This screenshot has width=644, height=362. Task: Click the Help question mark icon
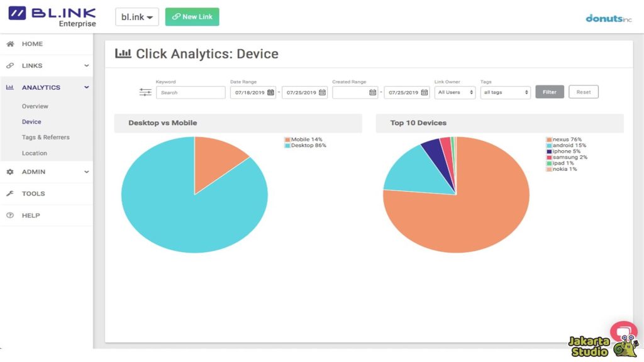[10, 216]
